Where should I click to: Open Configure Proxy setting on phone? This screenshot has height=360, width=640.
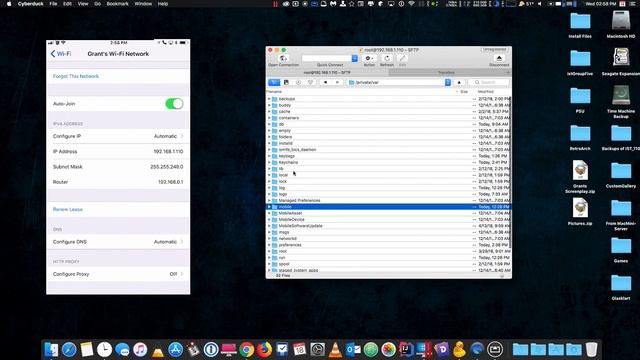[x=118, y=274]
